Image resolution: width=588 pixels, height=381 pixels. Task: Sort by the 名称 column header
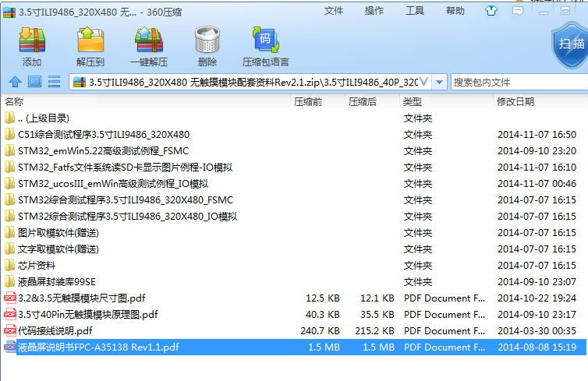(x=14, y=101)
